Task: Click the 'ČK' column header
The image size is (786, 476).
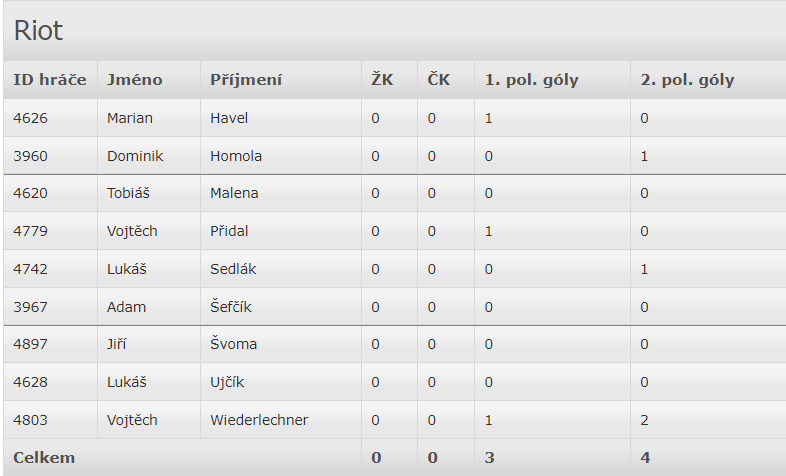Action: (438, 80)
